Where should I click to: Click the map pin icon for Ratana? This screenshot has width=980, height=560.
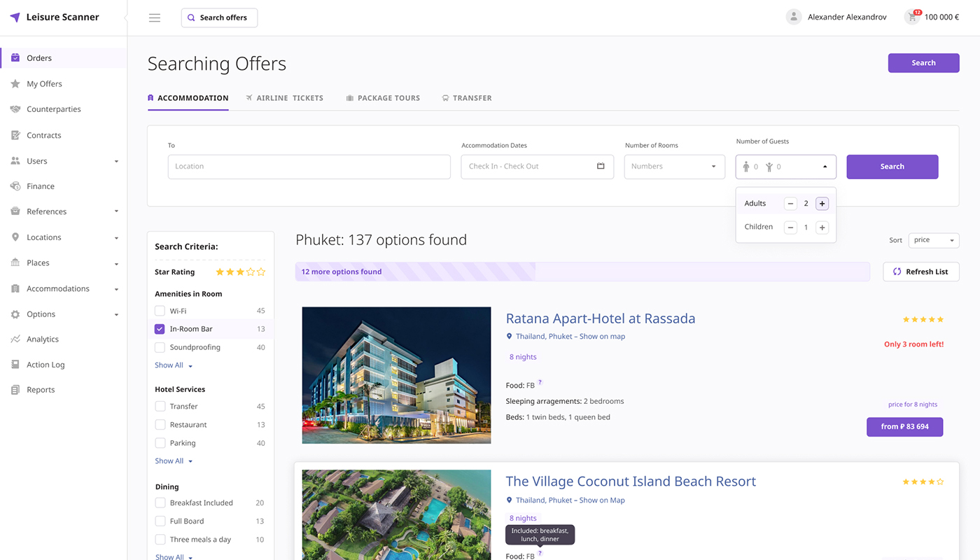510,337
